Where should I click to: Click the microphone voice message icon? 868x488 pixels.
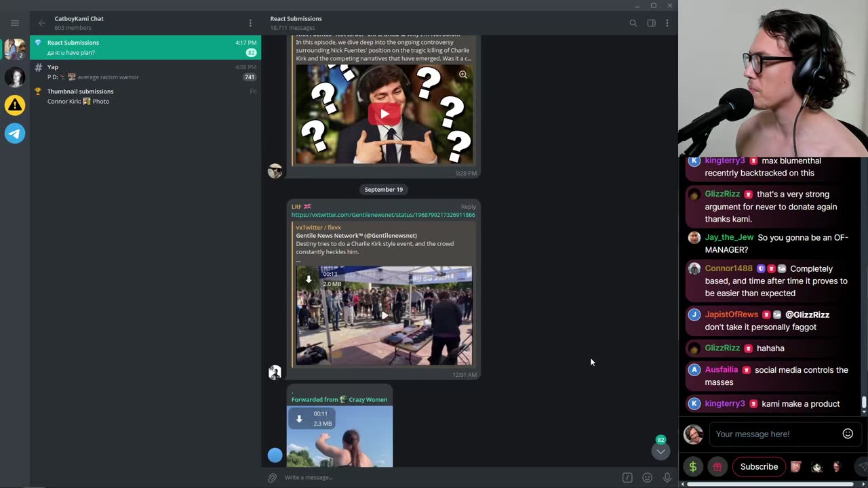(667, 478)
